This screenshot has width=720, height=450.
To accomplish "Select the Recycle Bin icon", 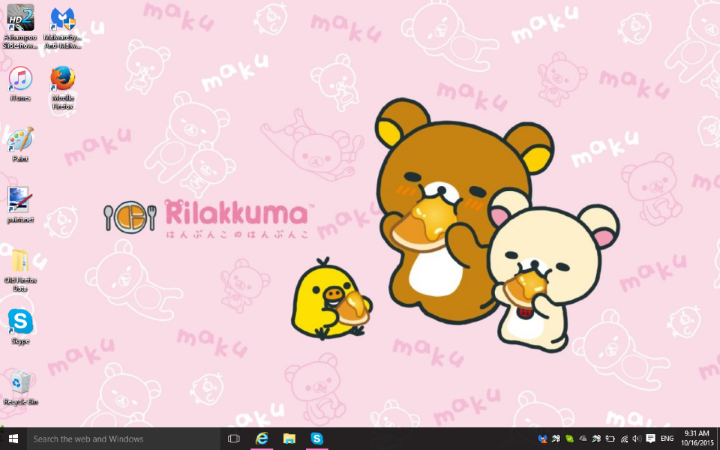I will point(20,388).
